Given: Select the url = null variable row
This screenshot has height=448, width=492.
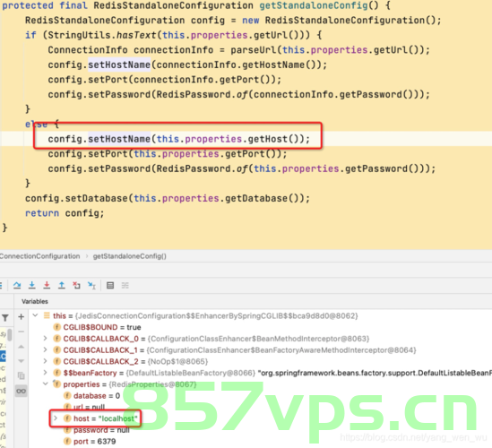Looking at the screenshot, I should click(x=84, y=407).
